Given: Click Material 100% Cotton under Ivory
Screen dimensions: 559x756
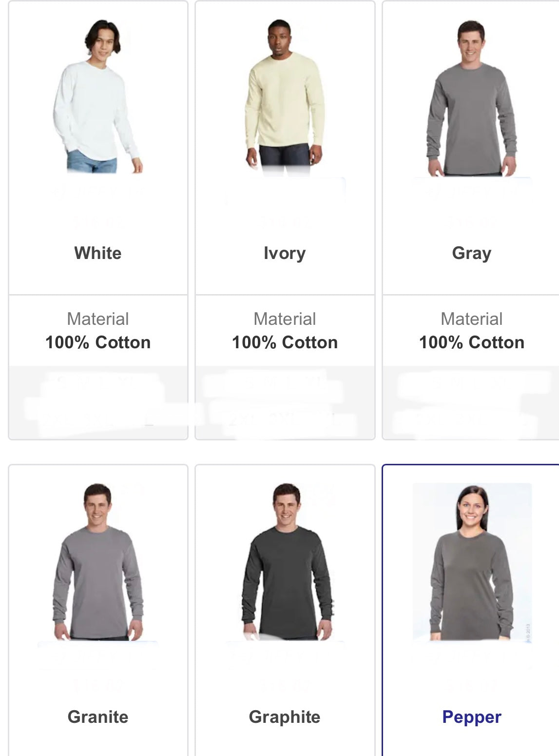Looking at the screenshot, I should [285, 331].
